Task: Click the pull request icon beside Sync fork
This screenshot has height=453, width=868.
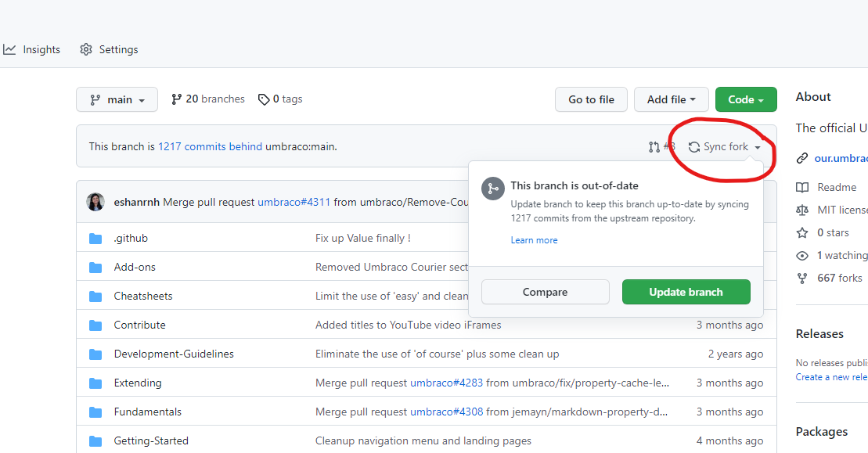Action: pyautogui.click(x=654, y=147)
